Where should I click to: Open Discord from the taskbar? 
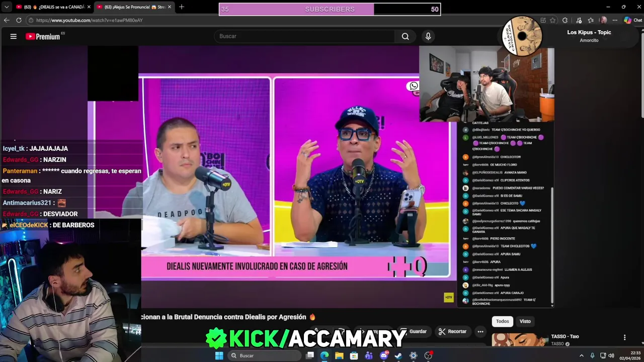tap(384, 355)
